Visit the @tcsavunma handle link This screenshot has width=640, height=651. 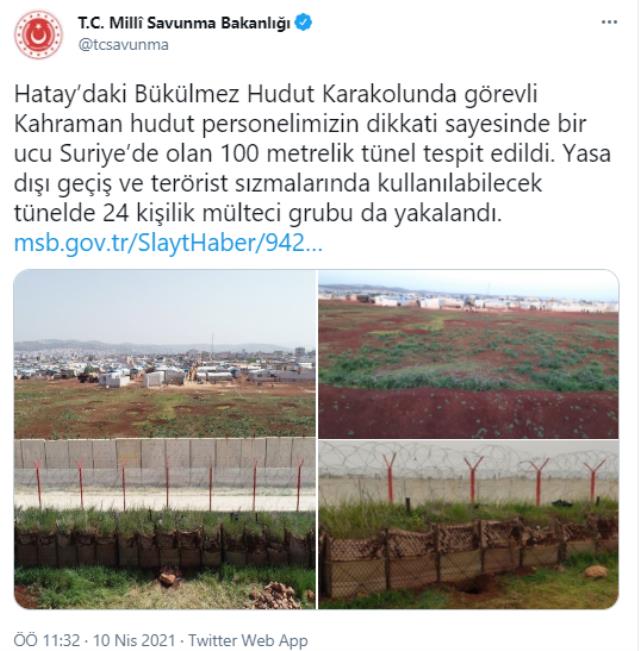(x=123, y=45)
